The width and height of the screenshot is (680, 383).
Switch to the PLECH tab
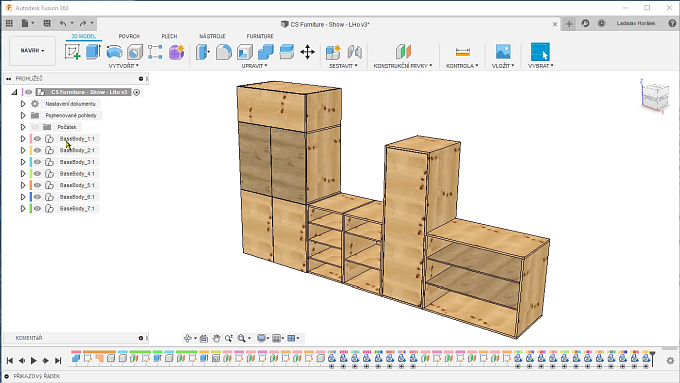[x=169, y=36]
